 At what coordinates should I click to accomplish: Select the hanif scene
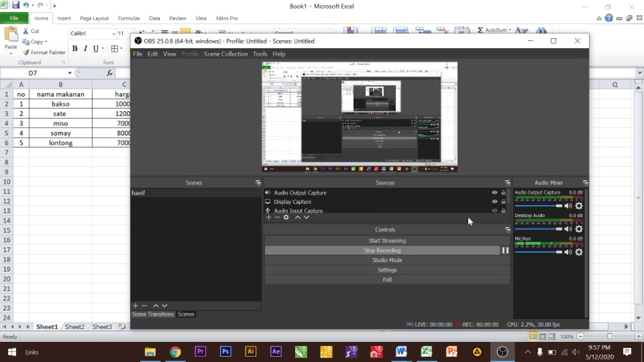click(196, 193)
